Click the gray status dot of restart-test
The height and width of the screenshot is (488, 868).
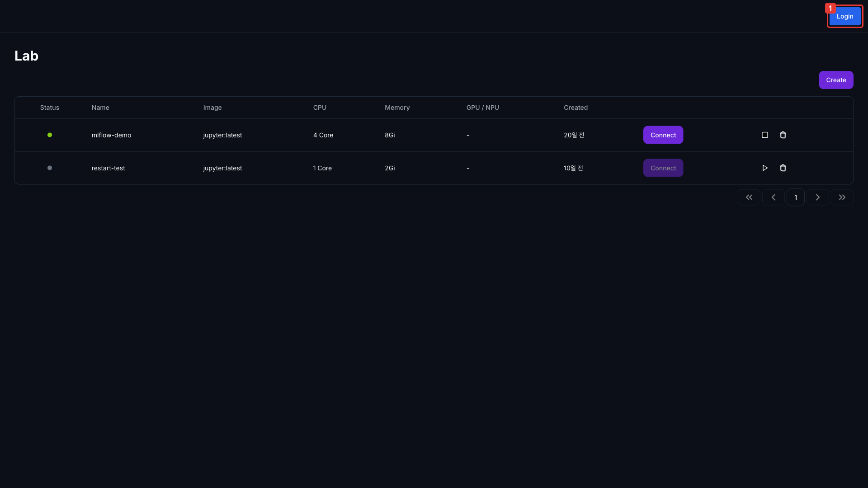[x=50, y=168]
